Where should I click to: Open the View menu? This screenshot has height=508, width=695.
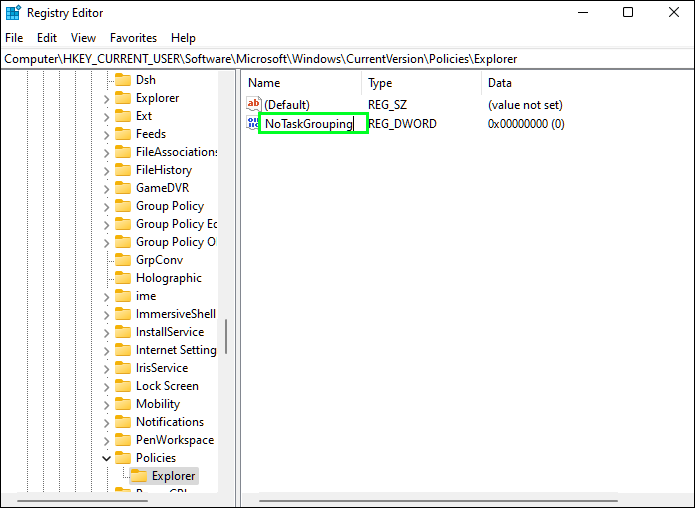(83, 38)
